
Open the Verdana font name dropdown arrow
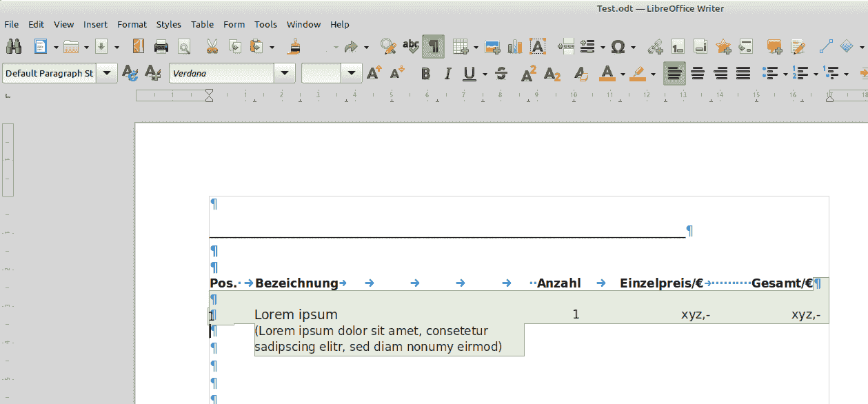point(285,73)
